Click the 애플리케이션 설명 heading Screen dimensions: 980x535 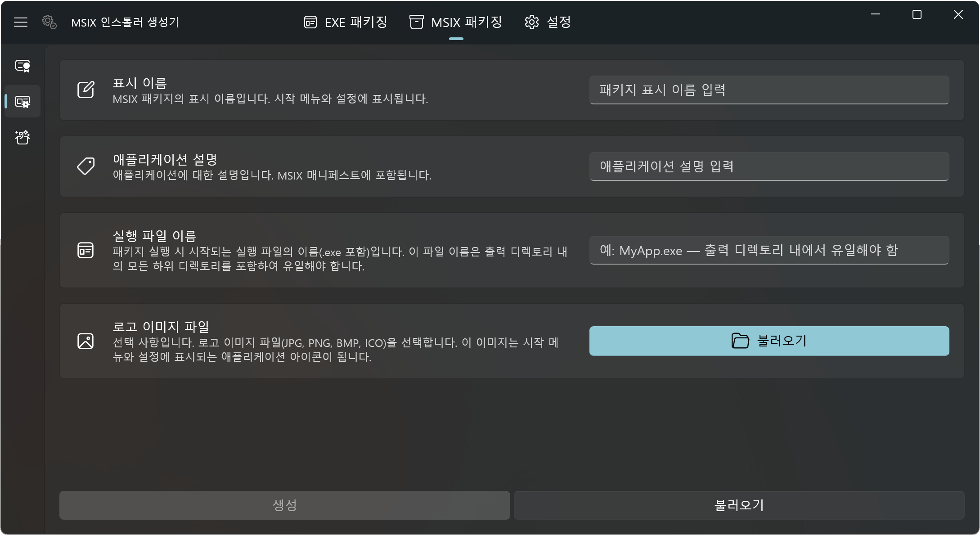pyautogui.click(x=165, y=160)
